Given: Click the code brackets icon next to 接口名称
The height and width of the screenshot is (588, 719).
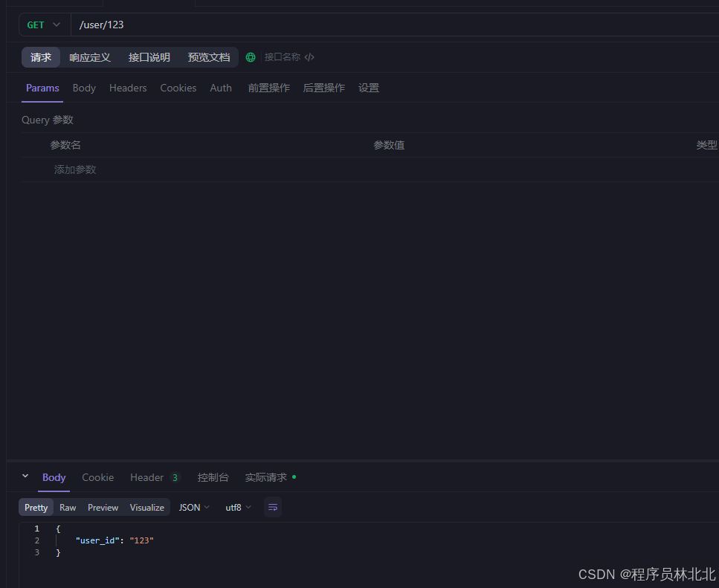Looking at the screenshot, I should point(309,57).
